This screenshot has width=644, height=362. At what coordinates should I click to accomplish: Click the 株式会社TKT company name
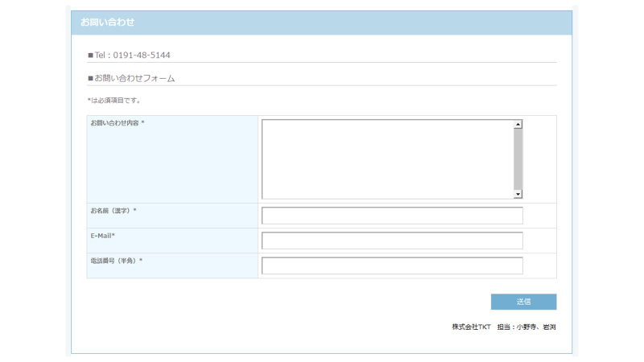pyautogui.click(x=471, y=327)
